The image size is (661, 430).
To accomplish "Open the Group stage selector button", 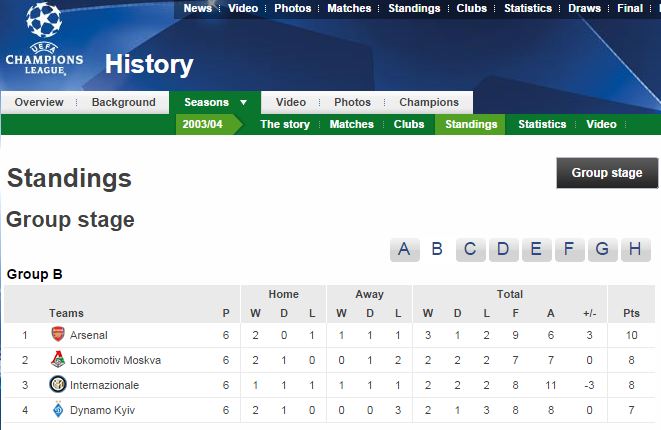I will click(607, 173).
